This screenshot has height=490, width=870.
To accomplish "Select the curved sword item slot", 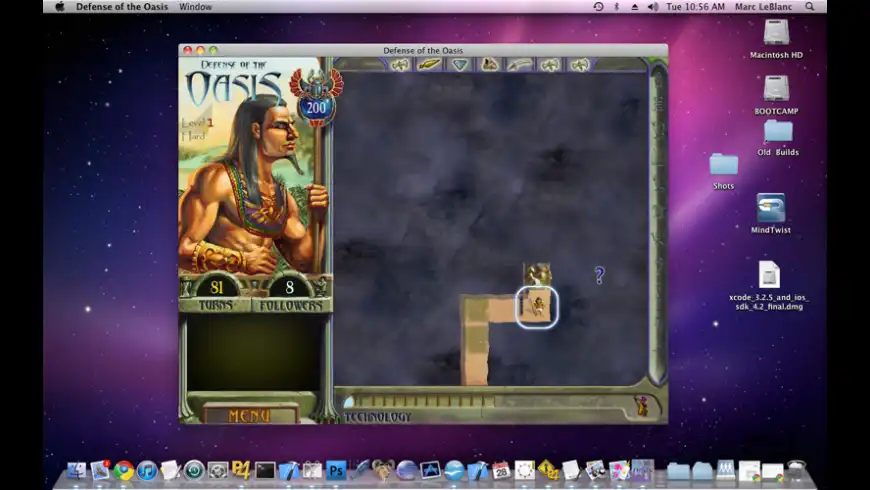I will coord(519,65).
